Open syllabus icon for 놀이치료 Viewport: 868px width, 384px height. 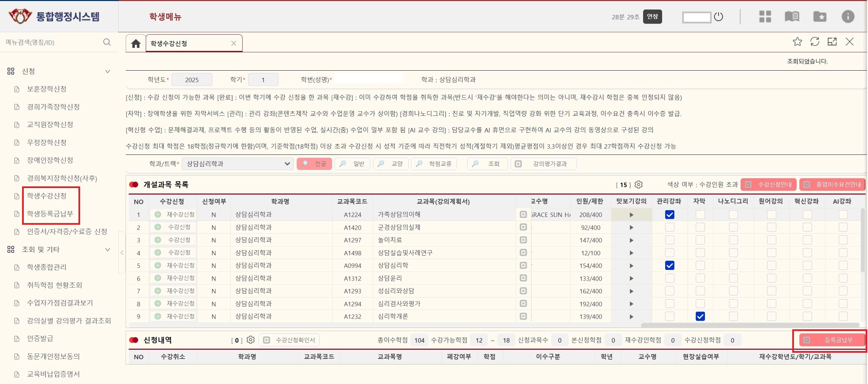point(523,240)
